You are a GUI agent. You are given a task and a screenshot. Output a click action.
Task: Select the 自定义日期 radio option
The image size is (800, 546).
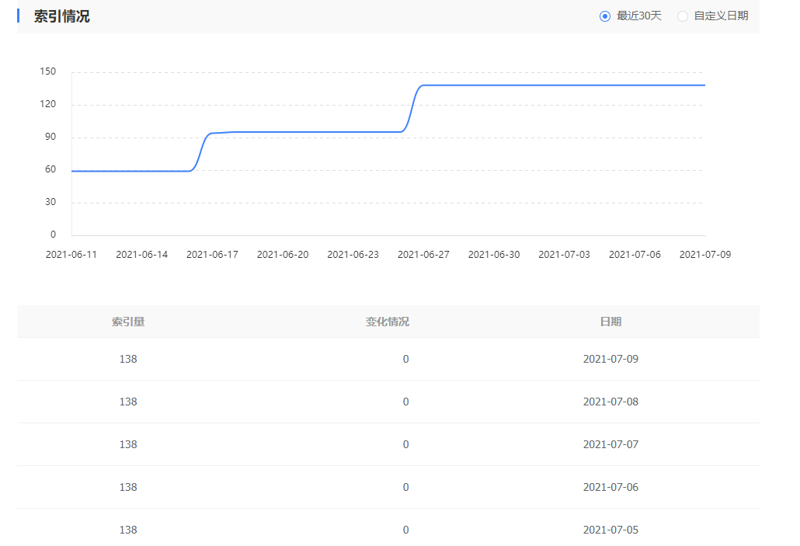coord(682,16)
